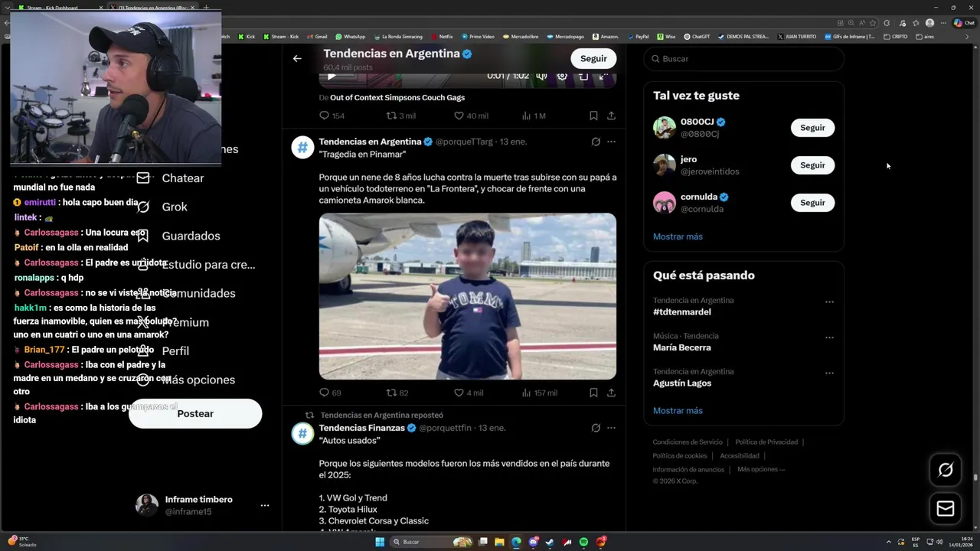Open more options for the Autos usados post

pyautogui.click(x=611, y=428)
